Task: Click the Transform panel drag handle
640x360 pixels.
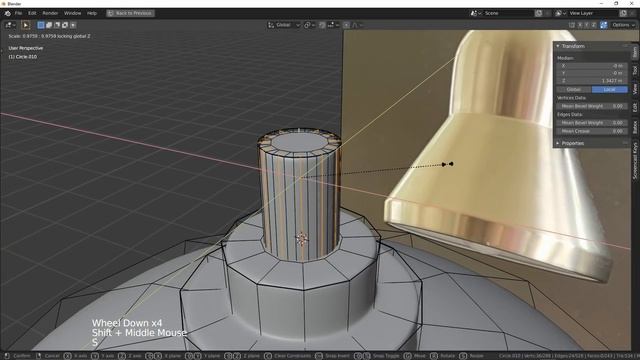Action: pyautogui.click(x=625, y=46)
